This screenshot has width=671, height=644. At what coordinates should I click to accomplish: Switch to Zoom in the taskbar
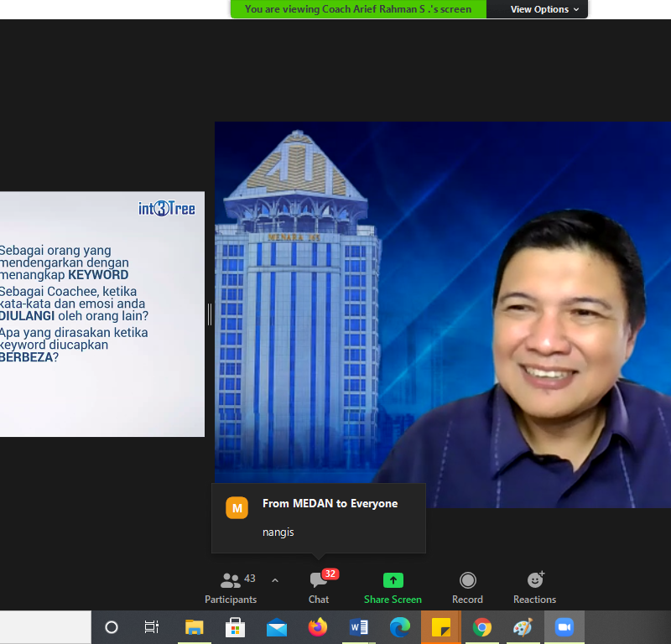coord(564,627)
